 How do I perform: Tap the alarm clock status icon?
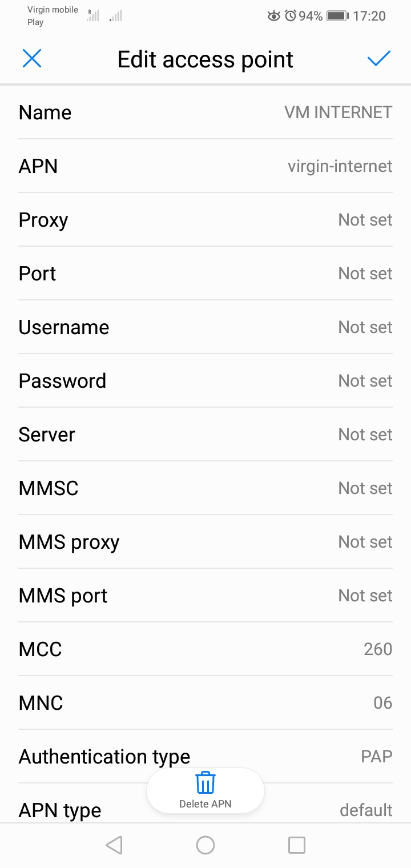[291, 16]
